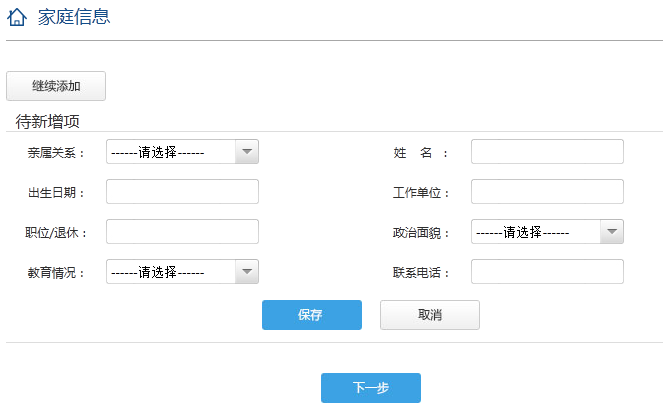Expand the 政治面貌 dropdown arrow

click(612, 231)
